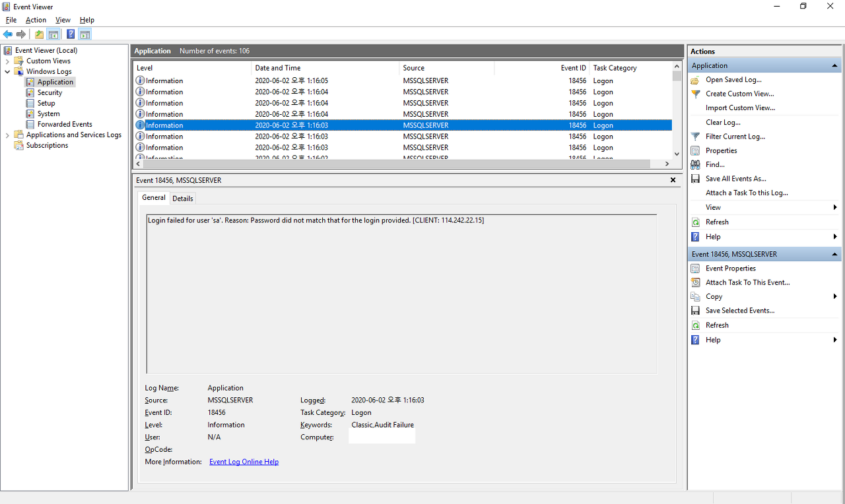The height and width of the screenshot is (504, 845).
Task: Click the Attach Task To This Event icon
Action: coord(695,282)
